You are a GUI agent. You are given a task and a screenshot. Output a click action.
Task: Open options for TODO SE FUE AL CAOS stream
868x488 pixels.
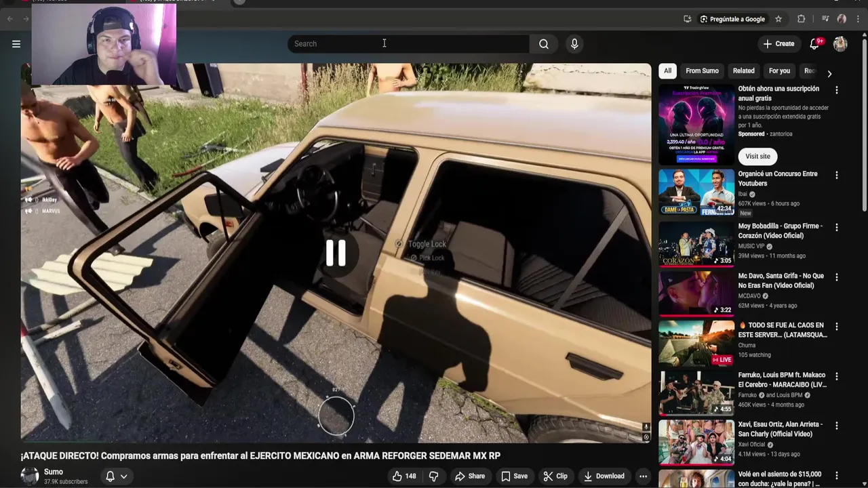(x=836, y=327)
